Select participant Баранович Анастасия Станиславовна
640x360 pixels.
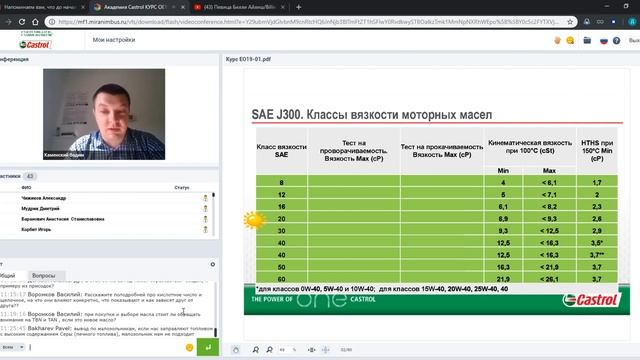tap(63, 219)
